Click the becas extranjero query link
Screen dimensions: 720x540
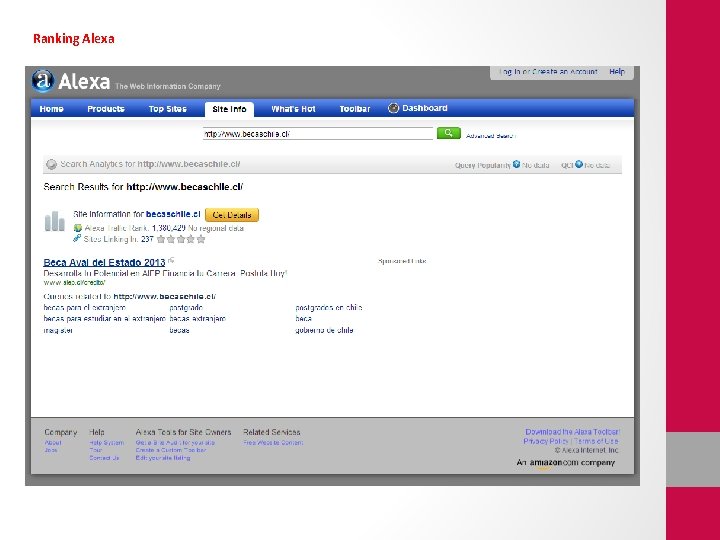point(197,319)
